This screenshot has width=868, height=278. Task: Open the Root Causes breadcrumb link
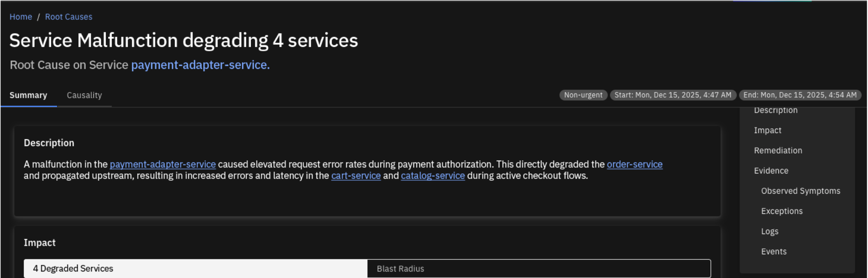coord(69,17)
